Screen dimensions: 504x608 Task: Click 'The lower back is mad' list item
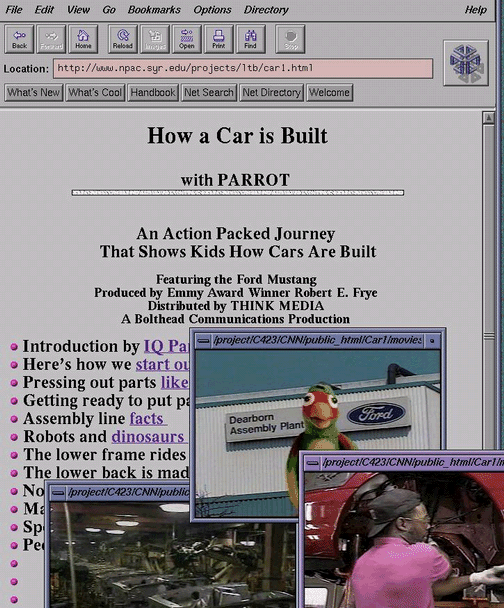[105, 473]
